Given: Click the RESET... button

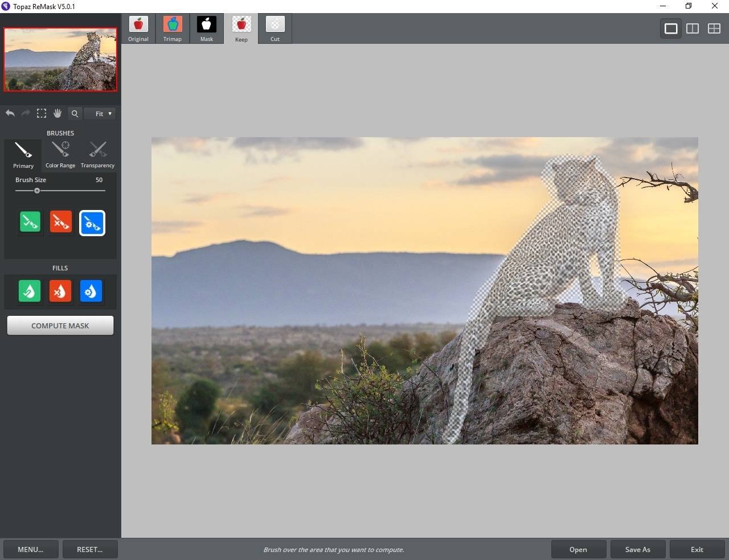Looking at the screenshot, I should tap(90, 549).
